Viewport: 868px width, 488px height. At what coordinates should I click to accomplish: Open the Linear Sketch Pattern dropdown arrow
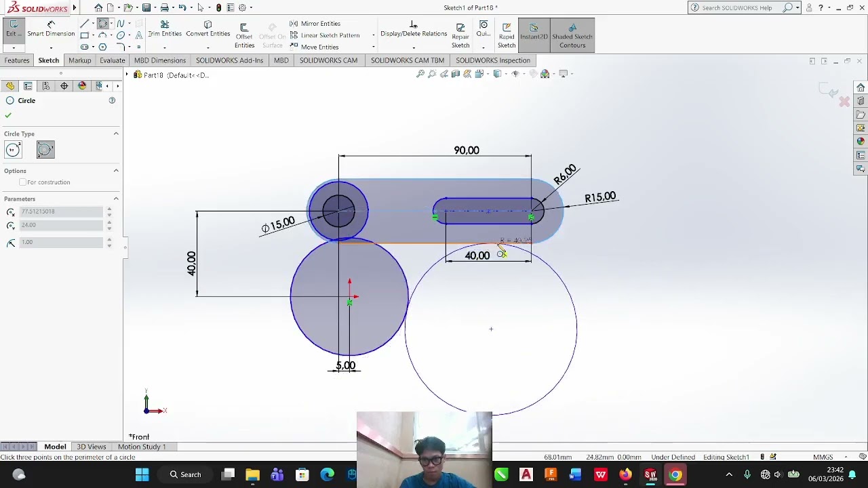[373, 35]
